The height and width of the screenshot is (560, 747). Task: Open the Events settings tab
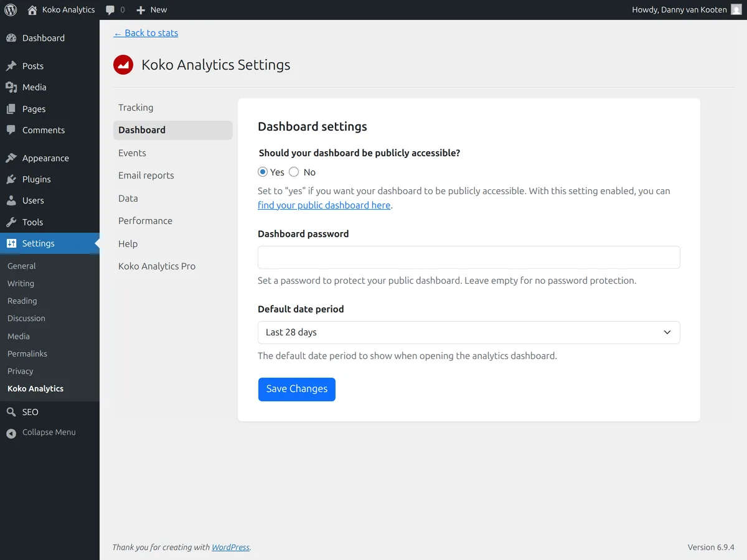coord(173,153)
